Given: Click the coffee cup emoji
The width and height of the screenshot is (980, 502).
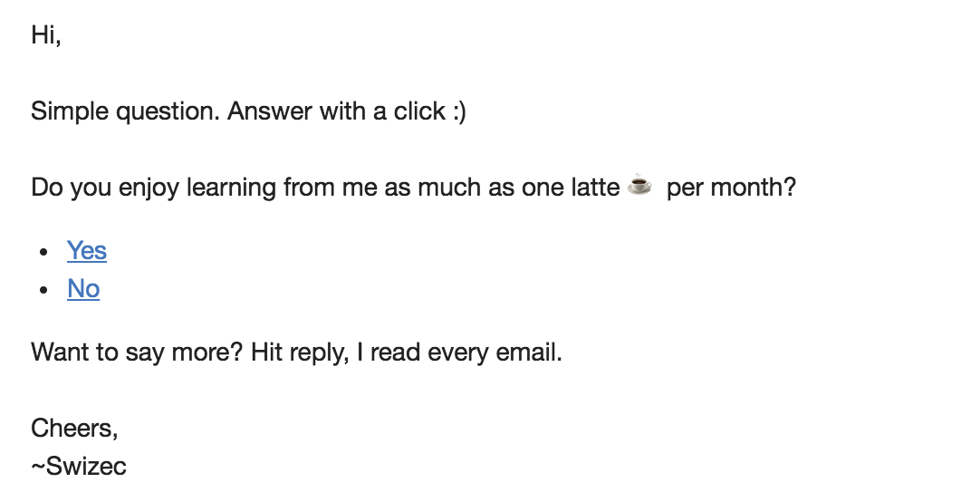Looking at the screenshot, I should point(639,185).
